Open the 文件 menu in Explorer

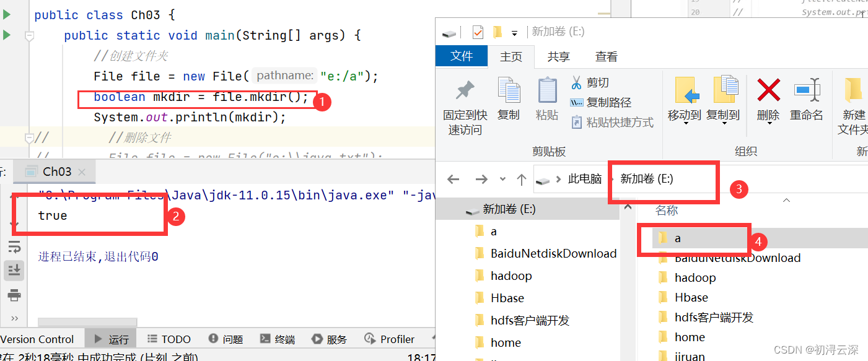pyautogui.click(x=462, y=56)
